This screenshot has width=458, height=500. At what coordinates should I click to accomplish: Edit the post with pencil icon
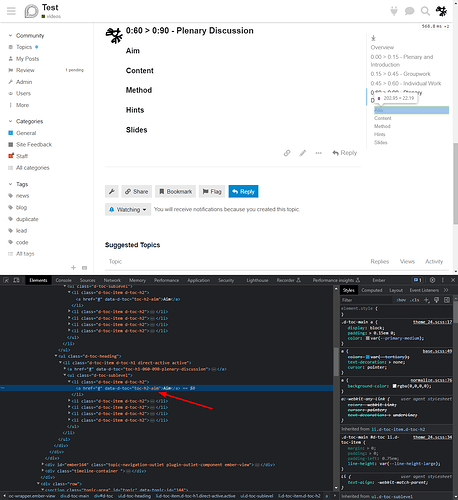303,153
